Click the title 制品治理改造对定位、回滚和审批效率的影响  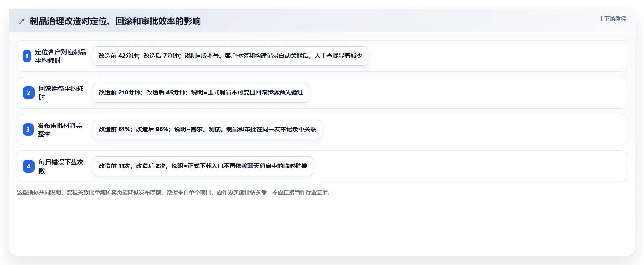coord(115,21)
